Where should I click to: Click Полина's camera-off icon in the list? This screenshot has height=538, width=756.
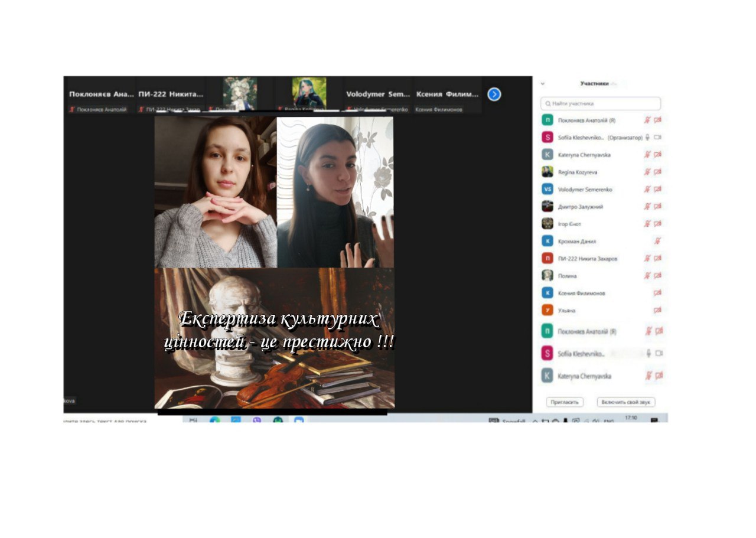point(658,275)
